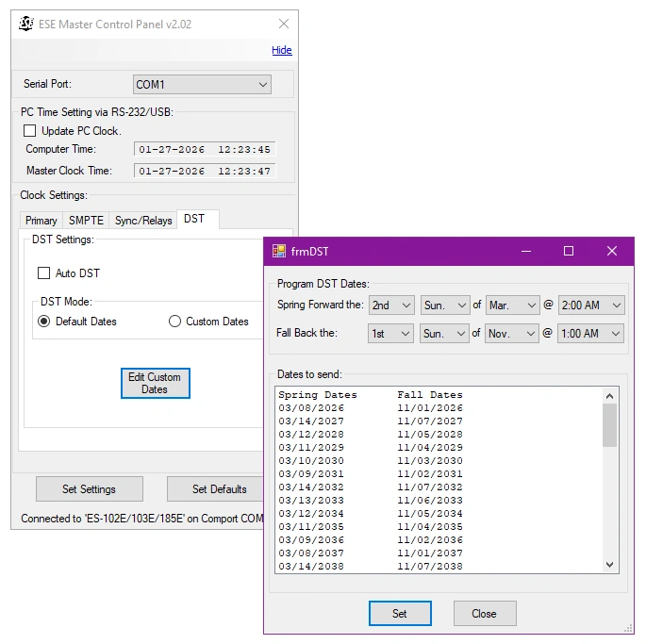Image resolution: width=646 pixels, height=644 pixels.
Task: Select the row with 03/08/2037
Action: click(x=439, y=553)
